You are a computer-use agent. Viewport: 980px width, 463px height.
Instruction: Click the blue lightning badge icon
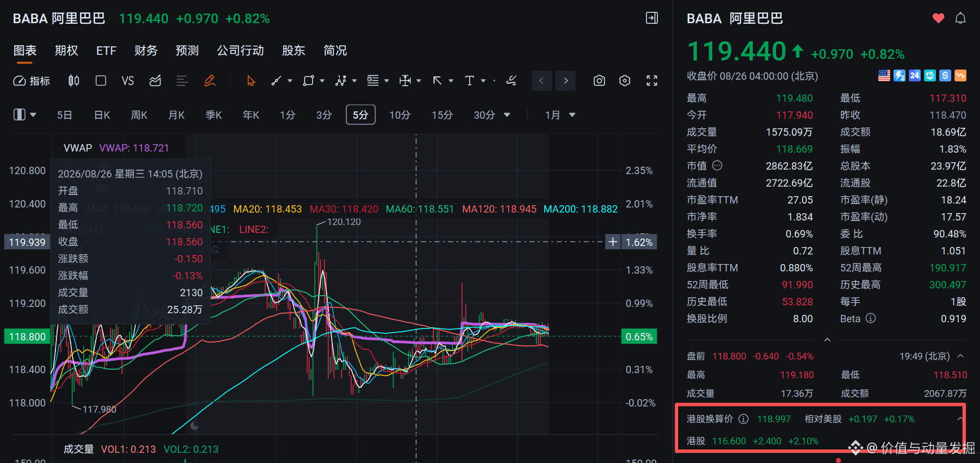coord(899,76)
